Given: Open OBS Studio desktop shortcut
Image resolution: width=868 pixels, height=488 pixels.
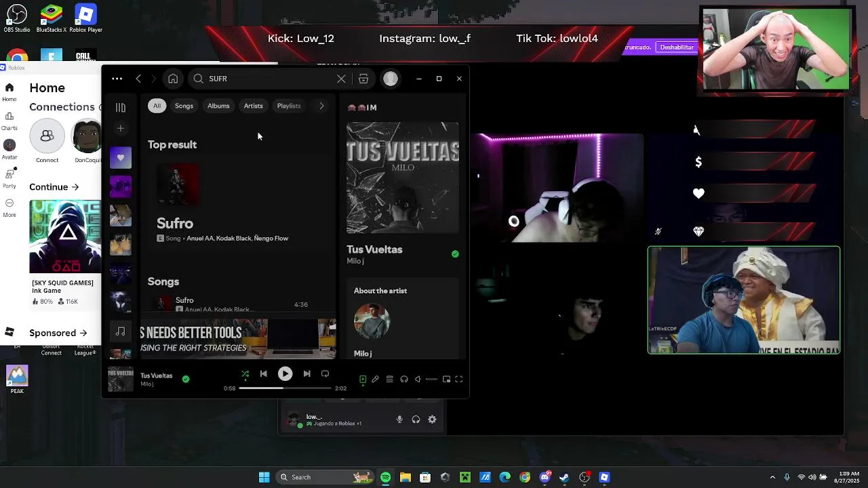Looking at the screenshot, I should pos(17,18).
